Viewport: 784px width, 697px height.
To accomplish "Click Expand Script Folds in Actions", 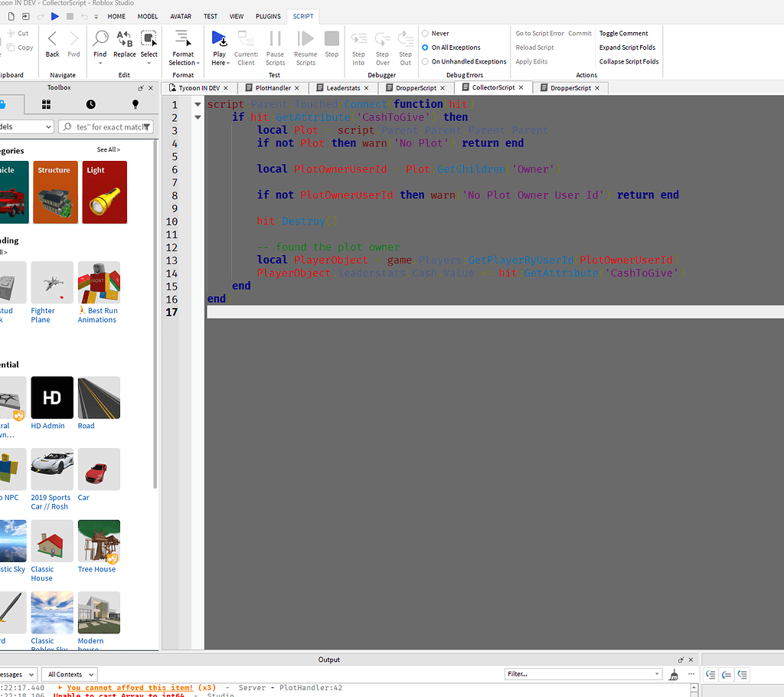I will click(627, 47).
